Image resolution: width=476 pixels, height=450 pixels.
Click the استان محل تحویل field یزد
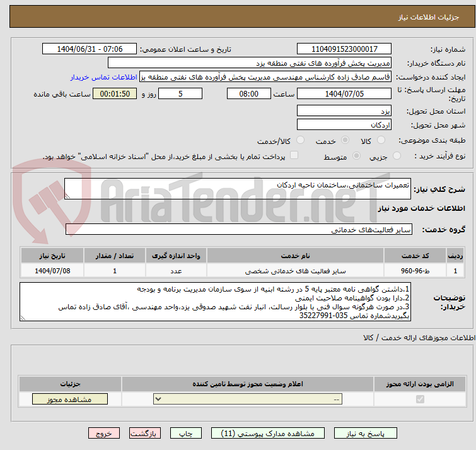[x=344, y=111]
